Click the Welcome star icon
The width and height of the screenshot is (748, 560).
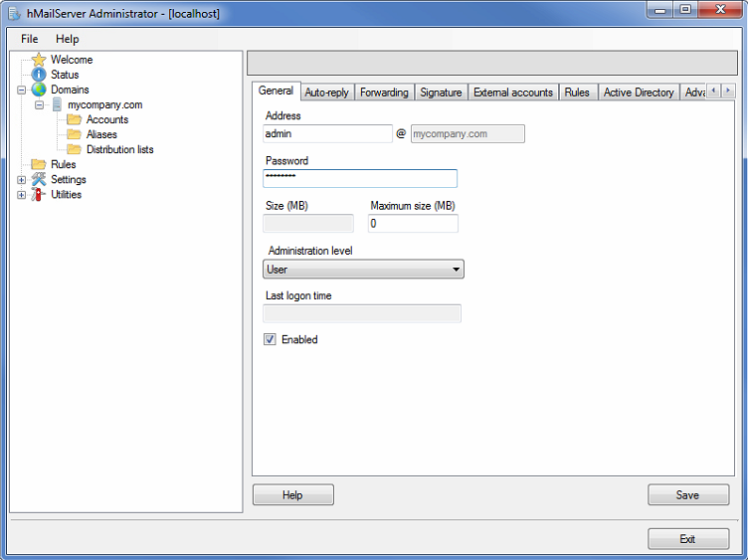point(39,60)
